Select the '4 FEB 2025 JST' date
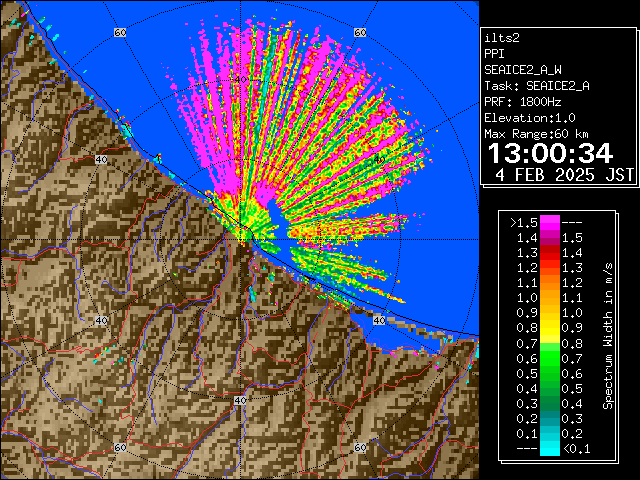Image resolution: width=640 pixels, height=480 pixels. [564, 175]
